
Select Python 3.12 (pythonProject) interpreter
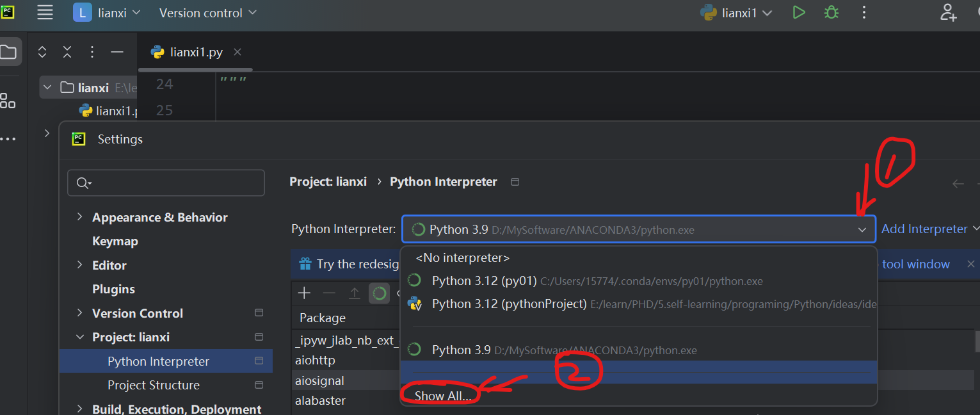[x=638, y=304]
